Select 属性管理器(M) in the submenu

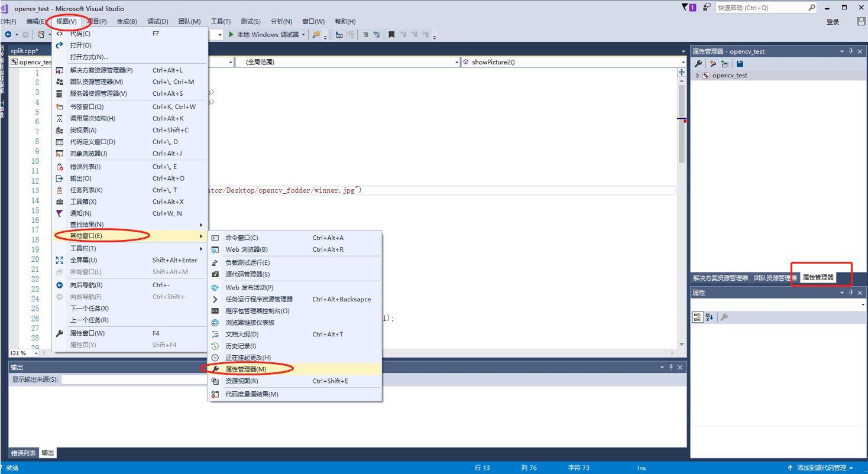pyautogui.click(x=294, y=369)
